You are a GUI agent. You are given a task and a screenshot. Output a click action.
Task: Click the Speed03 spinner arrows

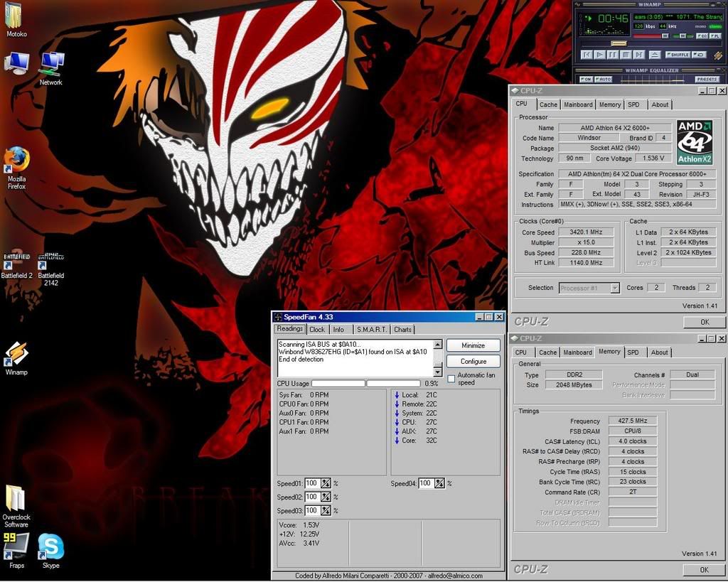point(326,510)
